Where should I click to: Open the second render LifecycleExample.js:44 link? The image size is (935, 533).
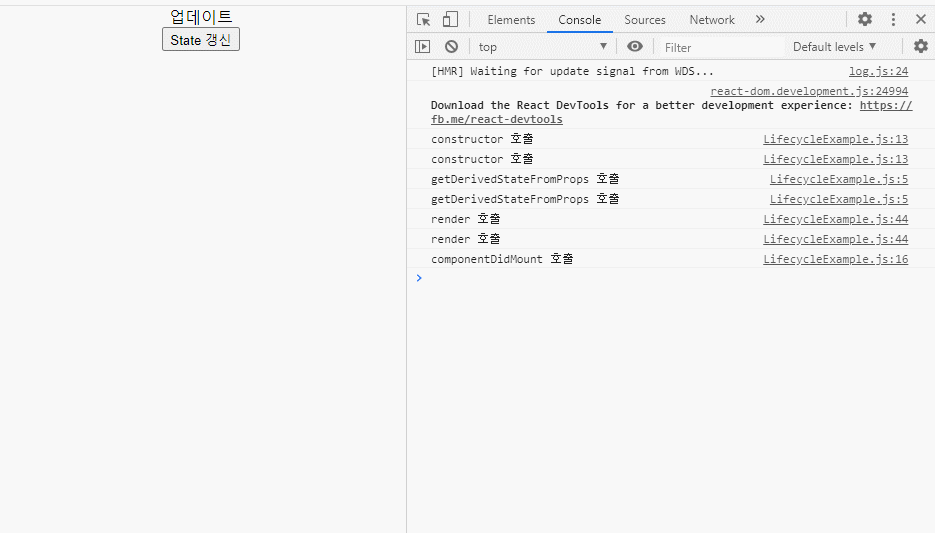tap(835, 239)
